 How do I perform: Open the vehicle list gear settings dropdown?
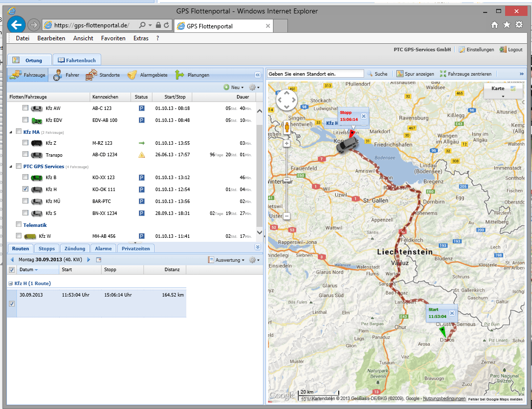point(254,88)
